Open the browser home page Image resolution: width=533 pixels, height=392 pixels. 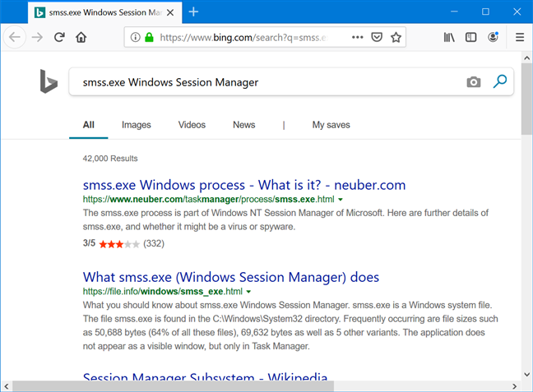point(81,37)
